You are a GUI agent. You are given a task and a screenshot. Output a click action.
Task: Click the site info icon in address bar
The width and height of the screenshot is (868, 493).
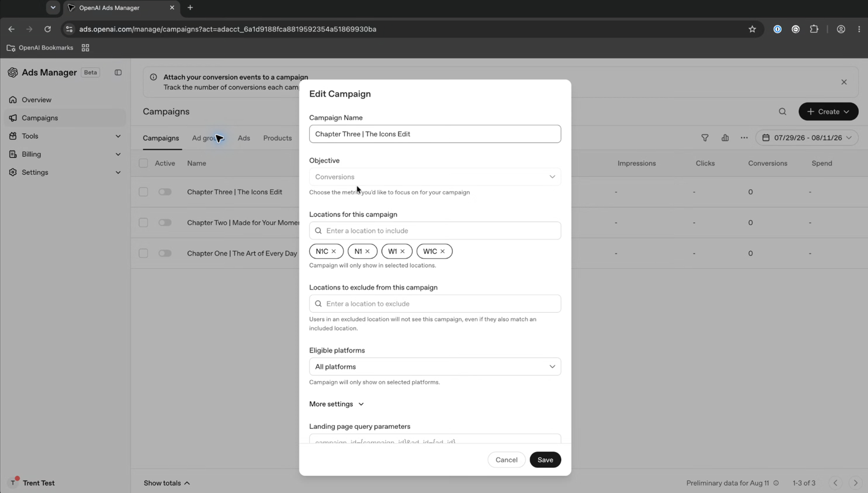[x=69, y=29]
